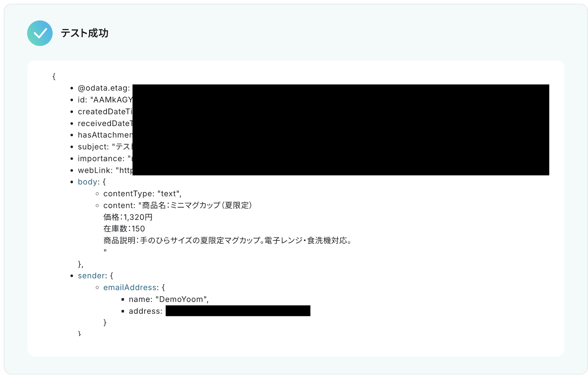Click the 在庫数:150 text line

click(124, 229)
